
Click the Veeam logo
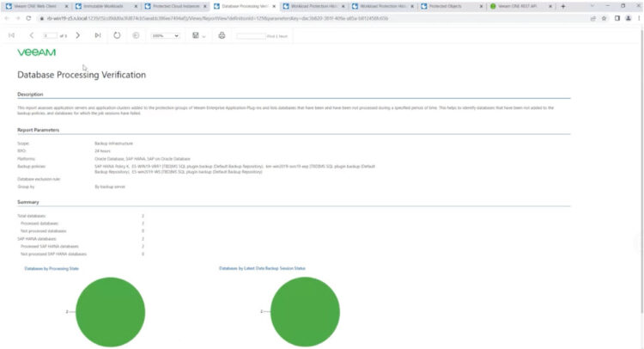[37, 52]
